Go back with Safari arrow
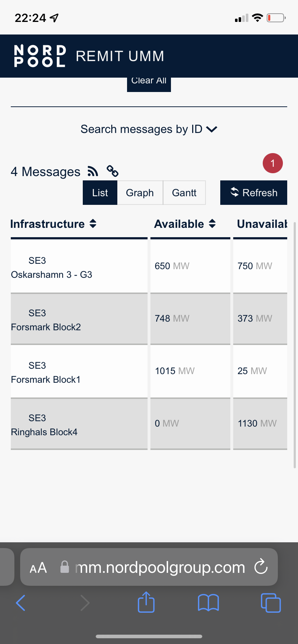This screenshot has width=298, height=644. pos(21,603)
